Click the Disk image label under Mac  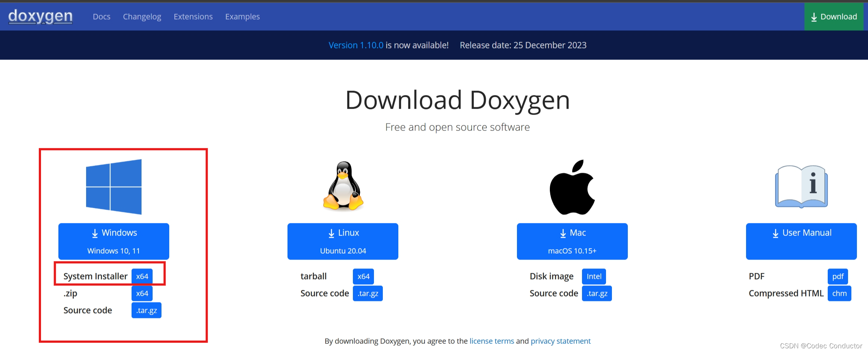point(551,276)
